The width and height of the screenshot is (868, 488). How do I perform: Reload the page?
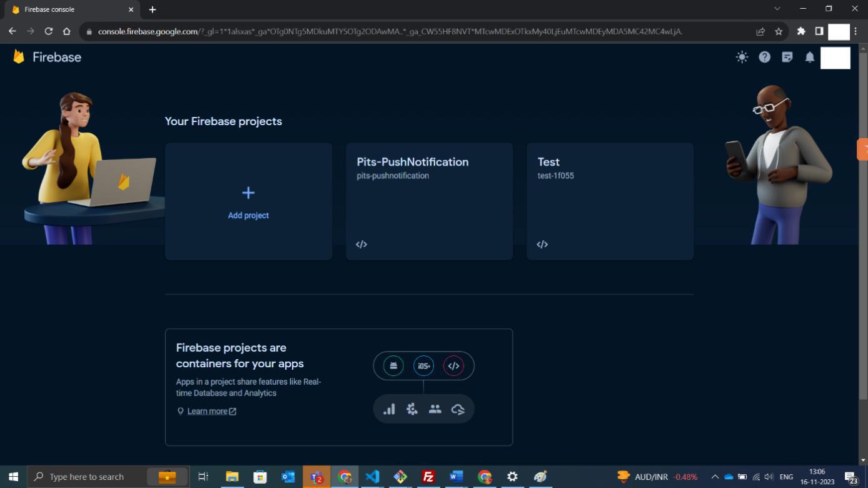point(48,31)
